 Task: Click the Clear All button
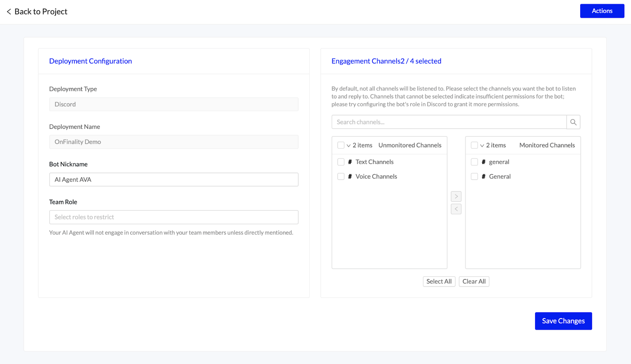click(x=474, y=281)
